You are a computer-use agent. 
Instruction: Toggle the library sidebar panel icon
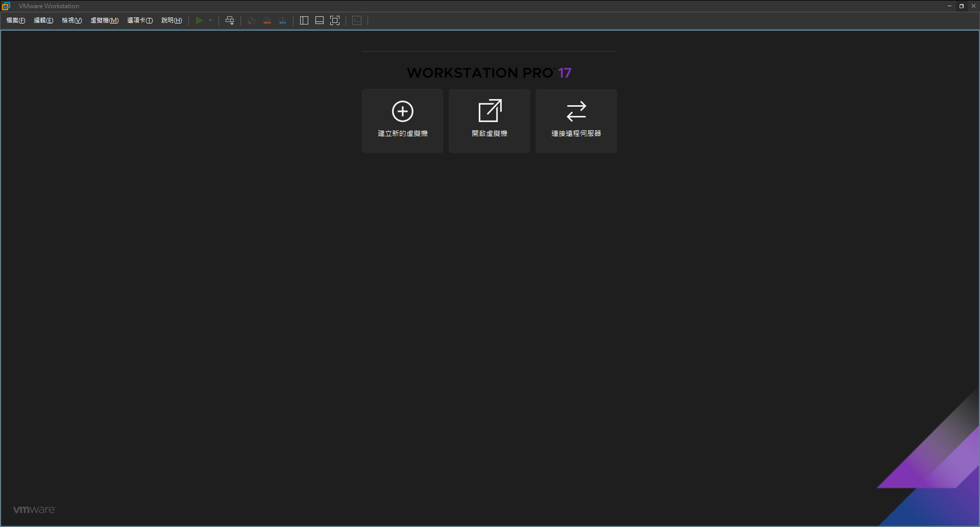tap(304, 20)
